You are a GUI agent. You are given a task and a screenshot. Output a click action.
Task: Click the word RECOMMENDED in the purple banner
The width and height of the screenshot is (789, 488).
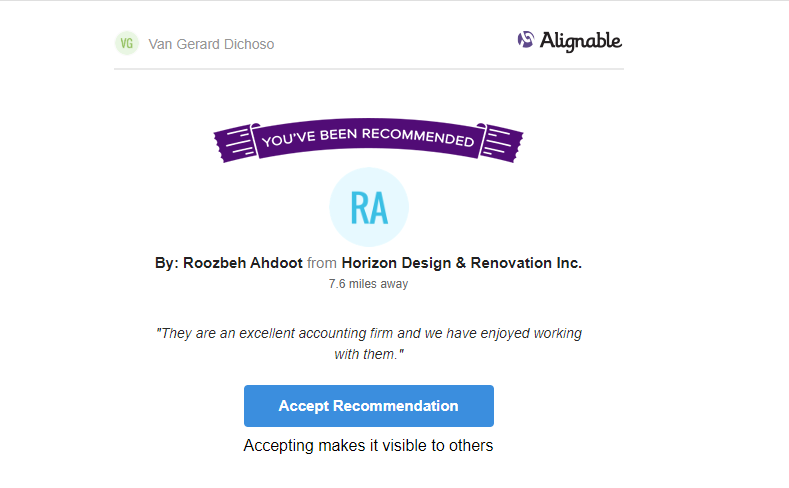(x=418, y=136)
